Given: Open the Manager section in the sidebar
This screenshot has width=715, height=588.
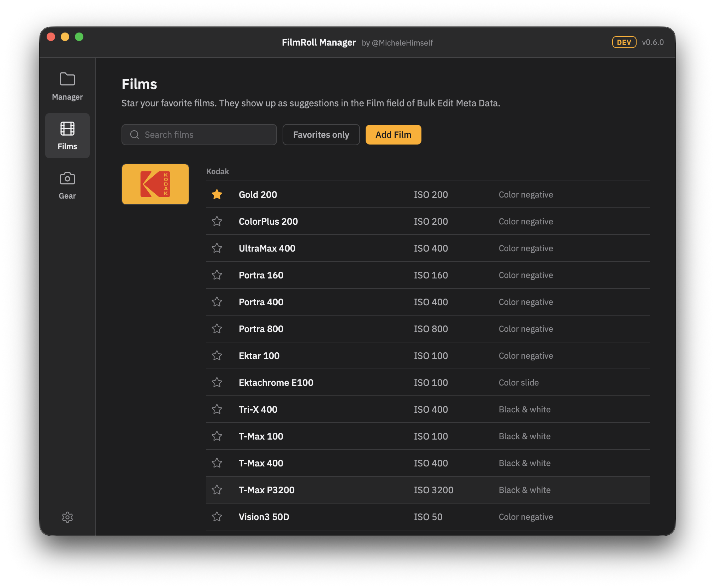Looking at the screenshot, I should click(x=67, y=86).
